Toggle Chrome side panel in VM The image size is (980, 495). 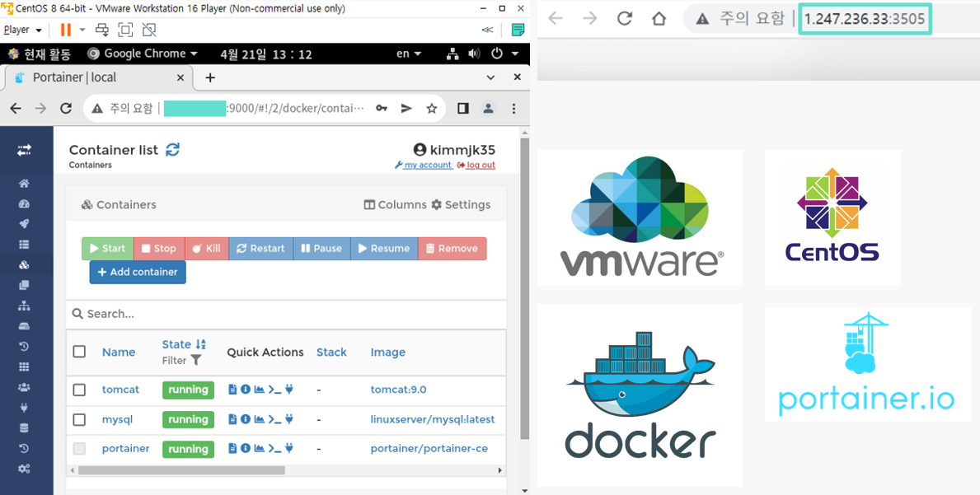click(462, 109)
